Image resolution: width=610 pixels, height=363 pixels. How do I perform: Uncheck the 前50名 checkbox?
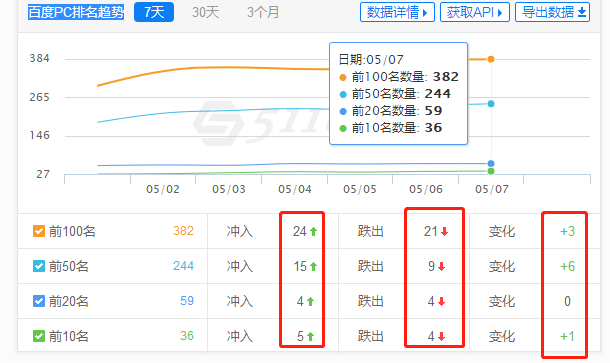pyautogui.click(x=39, y=266)
